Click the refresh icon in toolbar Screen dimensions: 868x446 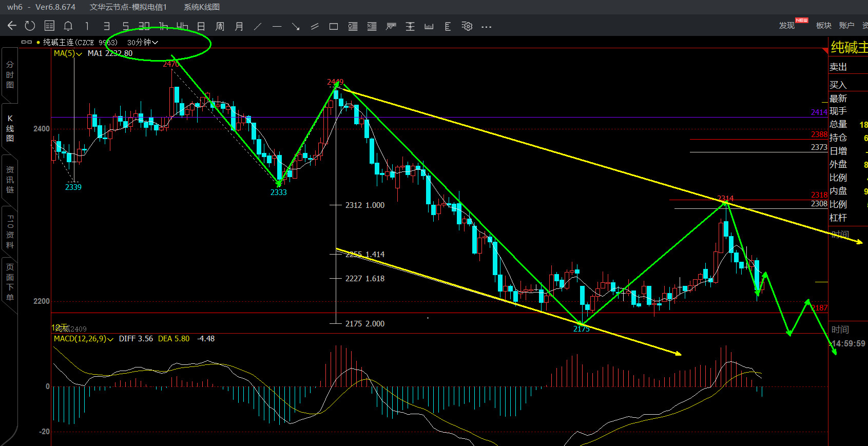pyautogui.click(x=30, y=26)
